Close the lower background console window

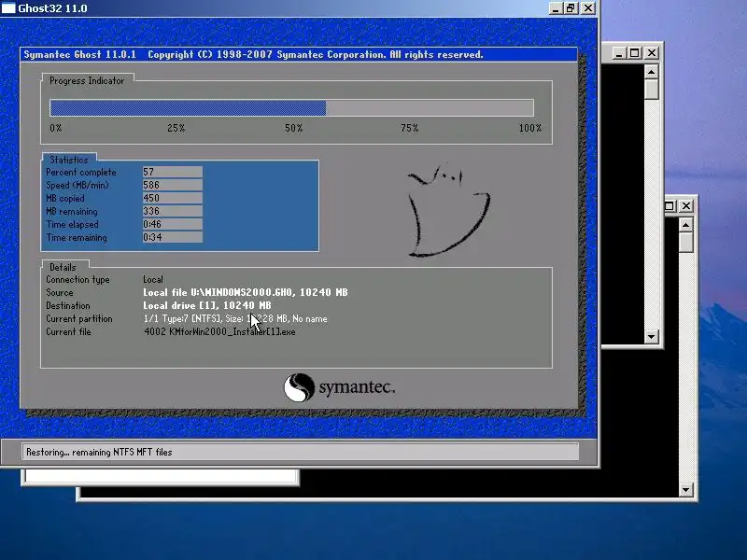coord(686,205)
